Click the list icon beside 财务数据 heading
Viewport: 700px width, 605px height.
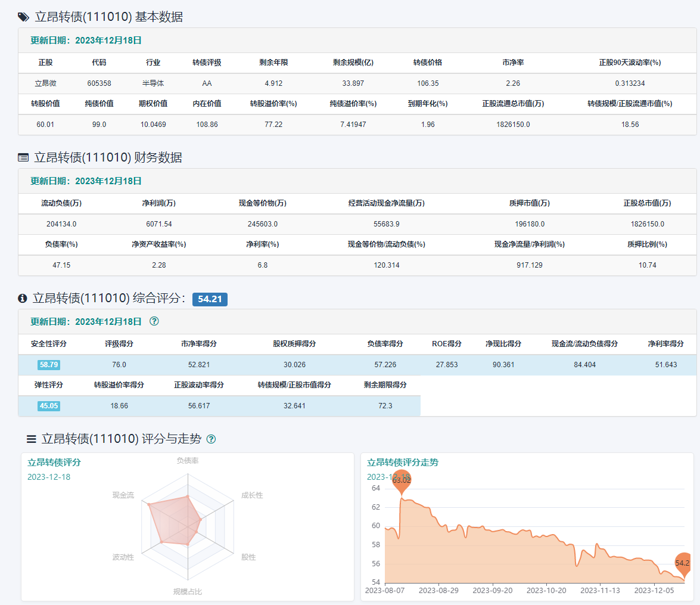click(23, 158)
